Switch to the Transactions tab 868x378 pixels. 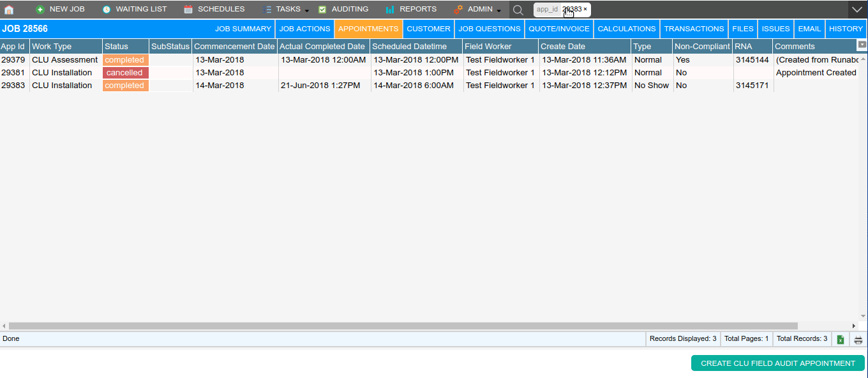click(x=694, y=29)
